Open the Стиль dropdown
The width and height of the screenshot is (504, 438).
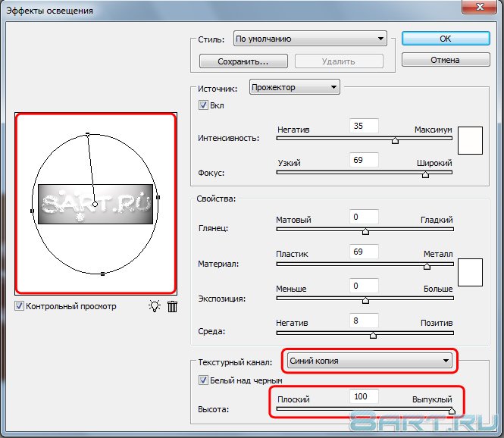[x=310, y=39]
